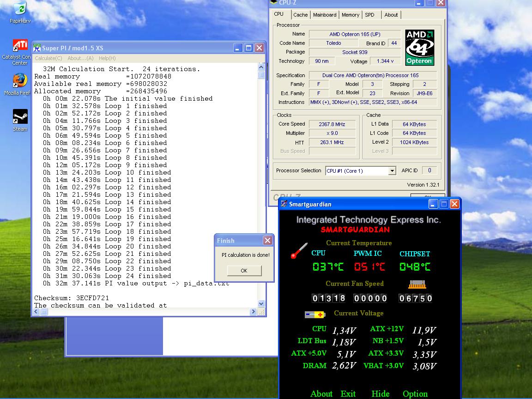This screenshot has width=532, height=399.
Task: Click the Code Name field Toledo
Action: 333,43
